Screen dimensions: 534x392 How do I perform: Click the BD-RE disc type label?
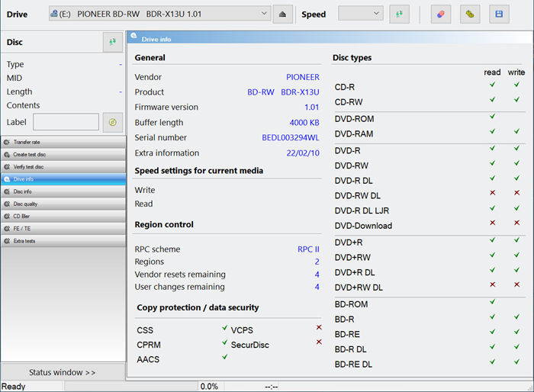[x=347, y=335]
